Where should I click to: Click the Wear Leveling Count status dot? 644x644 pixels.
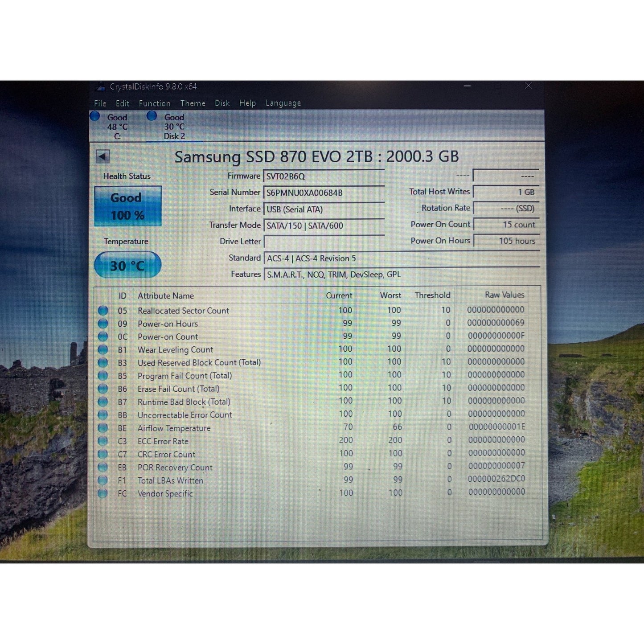(103, 349)
